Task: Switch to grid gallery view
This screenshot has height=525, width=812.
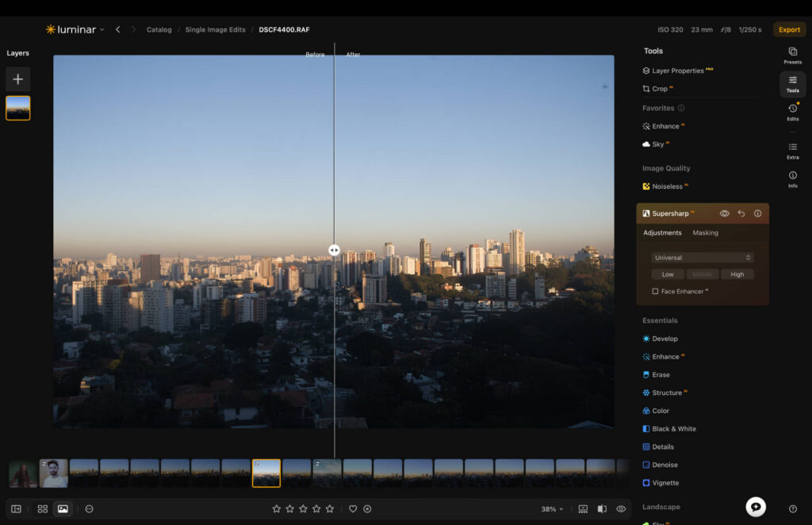Action: point(43,509)
